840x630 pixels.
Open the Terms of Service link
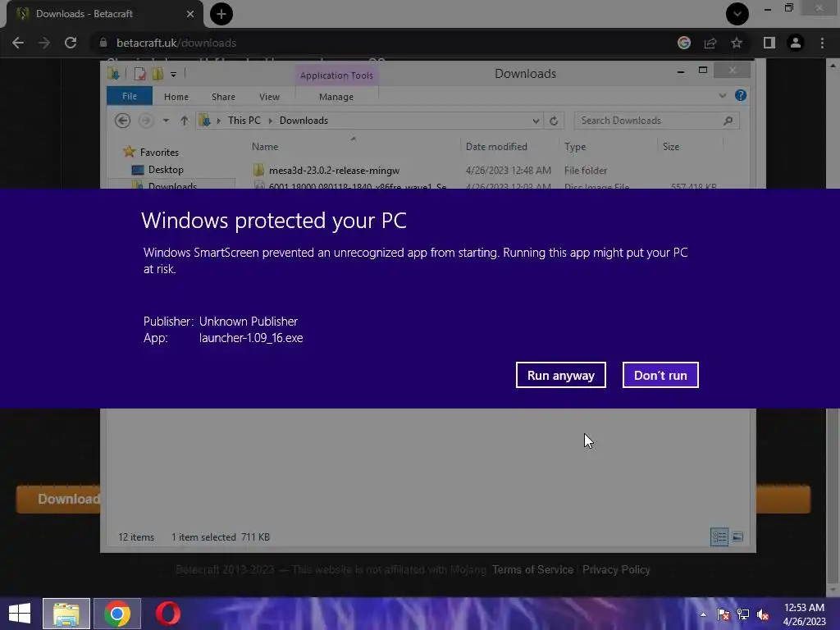pos(532,570)
